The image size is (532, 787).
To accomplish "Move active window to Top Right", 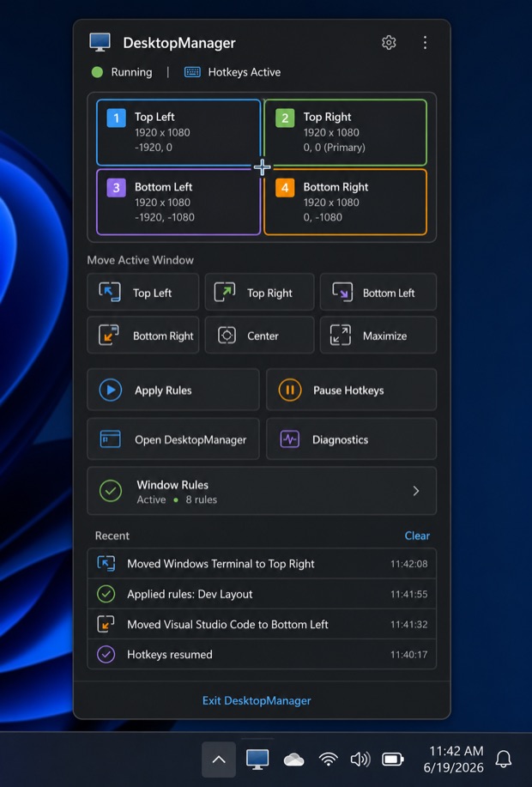I will (259, 292).
